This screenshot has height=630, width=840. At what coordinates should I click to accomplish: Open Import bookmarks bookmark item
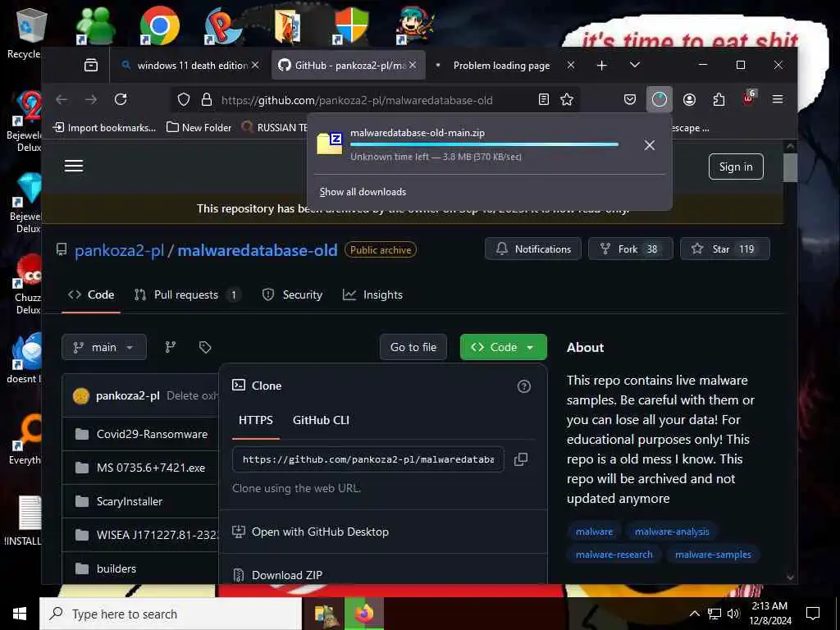pos(105,127)
